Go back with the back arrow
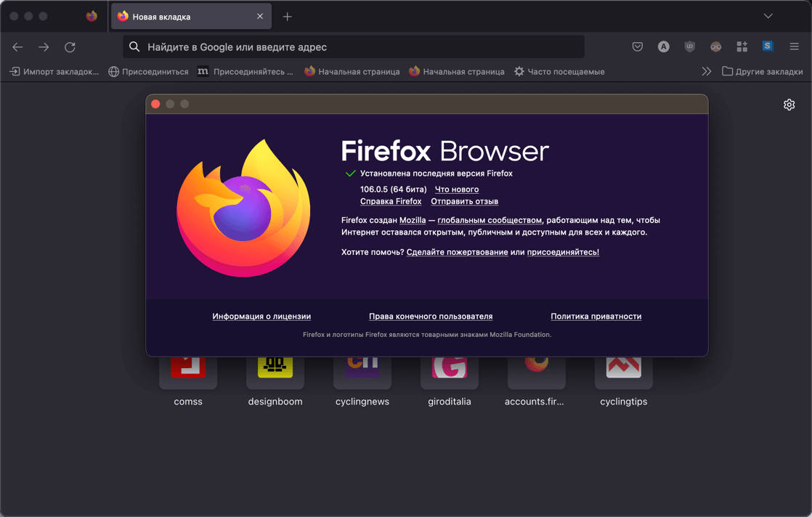Screen dimensions: 812x517 click(x=17, y=47)
